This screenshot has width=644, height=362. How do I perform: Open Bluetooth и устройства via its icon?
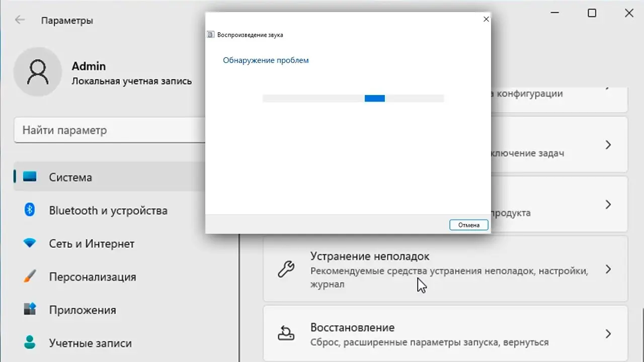pyautogui.click(x=30, y=210)
